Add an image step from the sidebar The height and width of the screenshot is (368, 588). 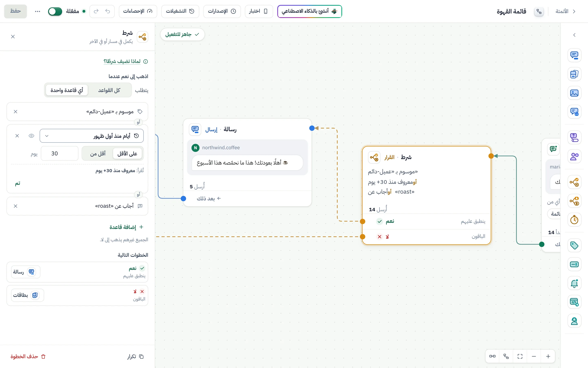[574, 93]
